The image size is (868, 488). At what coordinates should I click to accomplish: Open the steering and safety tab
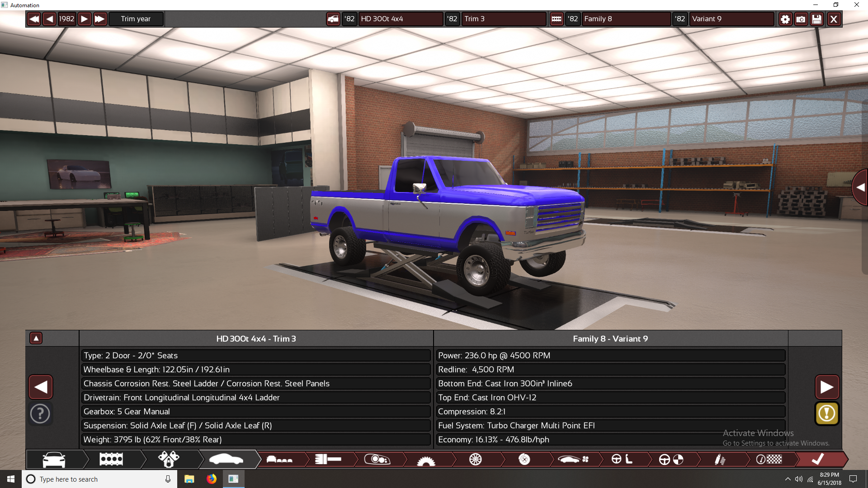[x=671, y=460]
